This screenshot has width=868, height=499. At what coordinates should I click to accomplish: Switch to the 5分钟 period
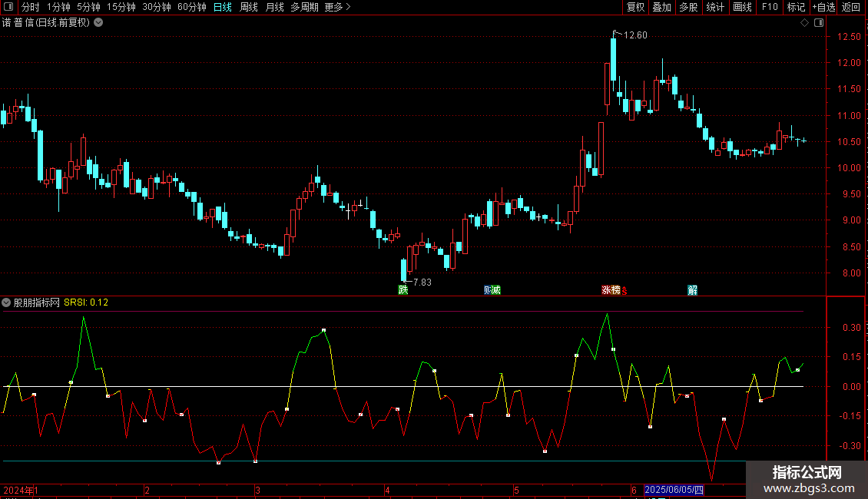point(88,7)
